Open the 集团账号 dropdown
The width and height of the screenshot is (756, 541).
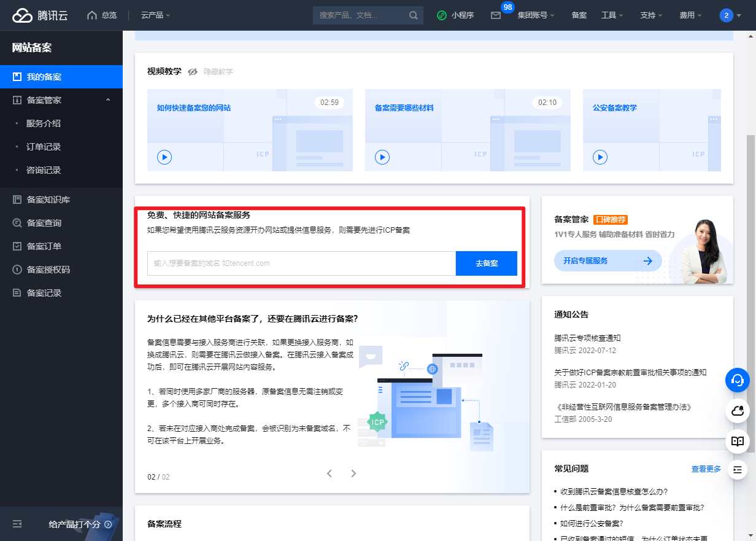click(x=535, y=15)
